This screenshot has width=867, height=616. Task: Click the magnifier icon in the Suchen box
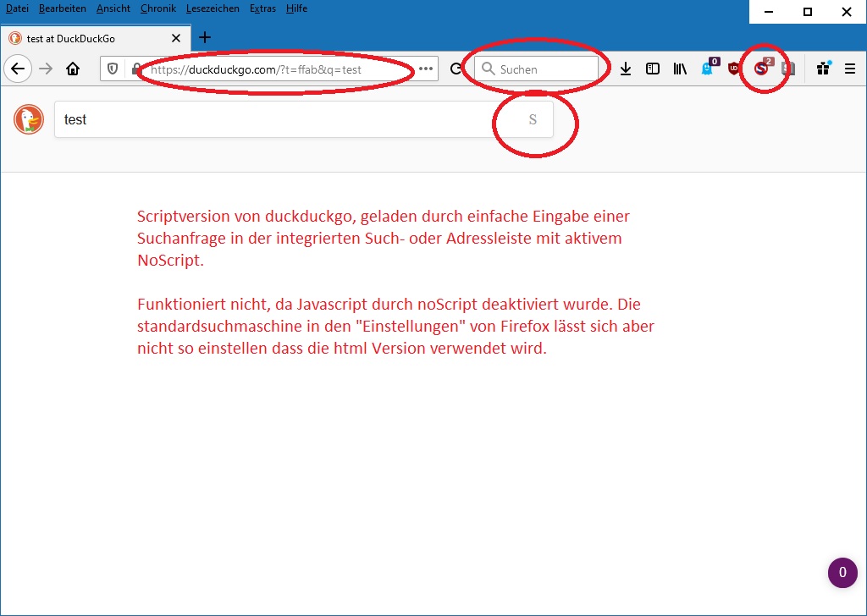pyautogui.click(x=488, y=69)
